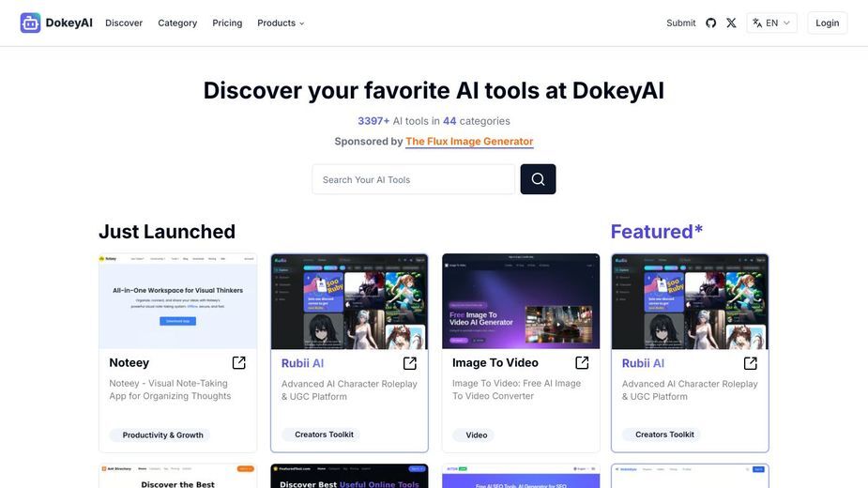Click the Noteey screenshot thumbnail
This screenshot has height=488, width=868.
point(177,301)
